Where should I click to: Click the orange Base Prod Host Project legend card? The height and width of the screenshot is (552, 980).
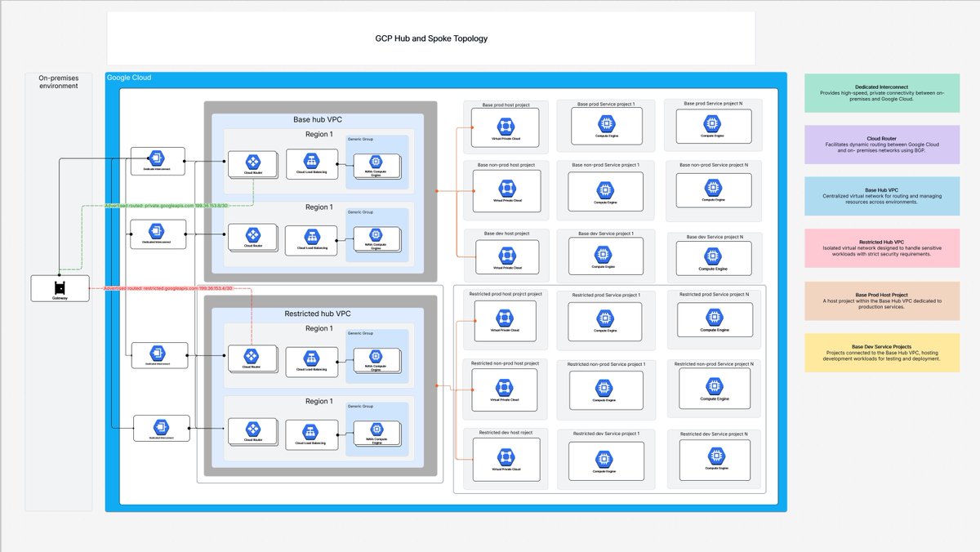click(883, 301)
